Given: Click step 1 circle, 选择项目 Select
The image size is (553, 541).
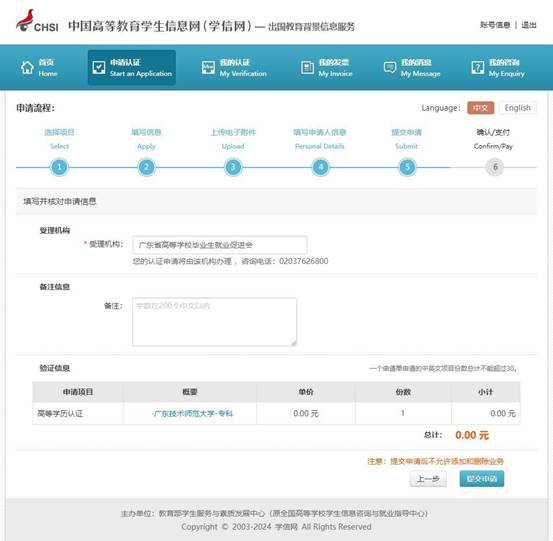Looking at the screenshot, I should pos(59,167).
